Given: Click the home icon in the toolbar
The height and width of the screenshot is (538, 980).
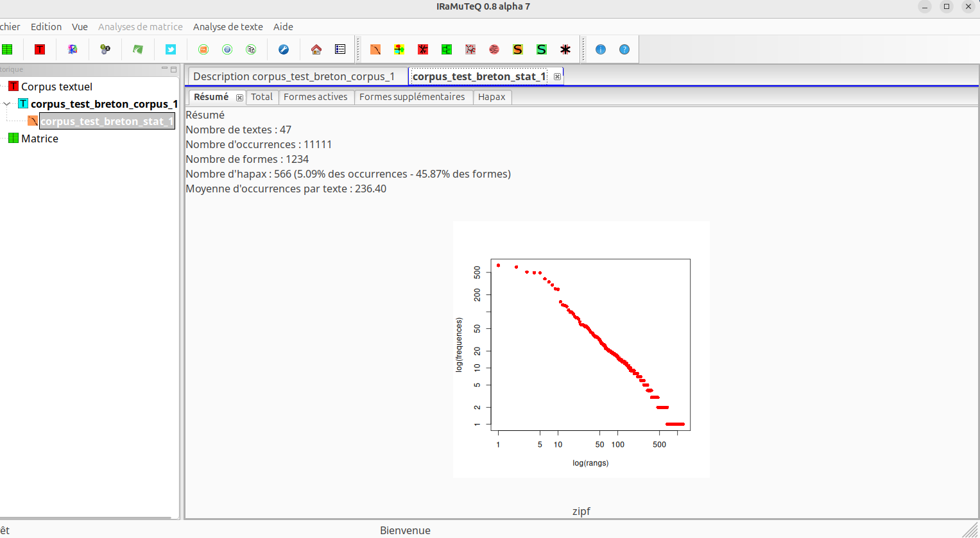Looking at the screenshot, I should point(316,49).
